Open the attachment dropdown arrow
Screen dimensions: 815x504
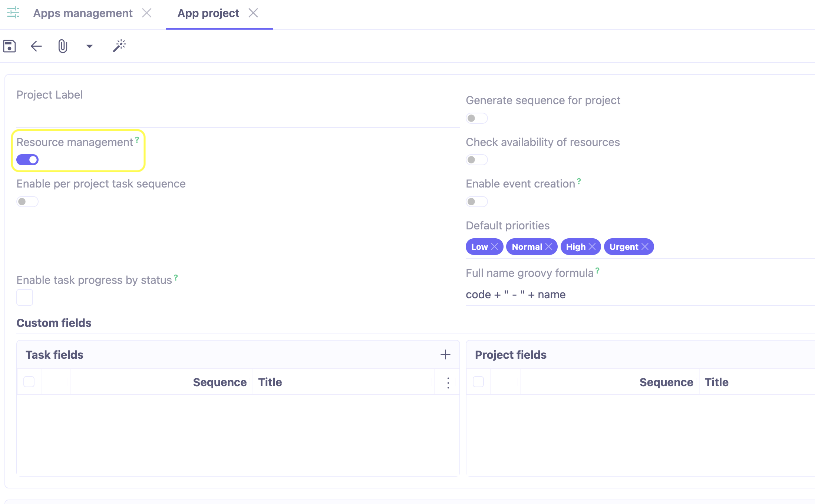click(x=89, y=46)
